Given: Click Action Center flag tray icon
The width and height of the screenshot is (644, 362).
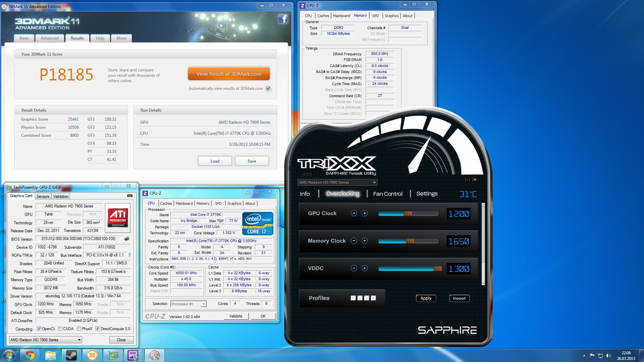Looking at the screenshot, I should 592,356.
